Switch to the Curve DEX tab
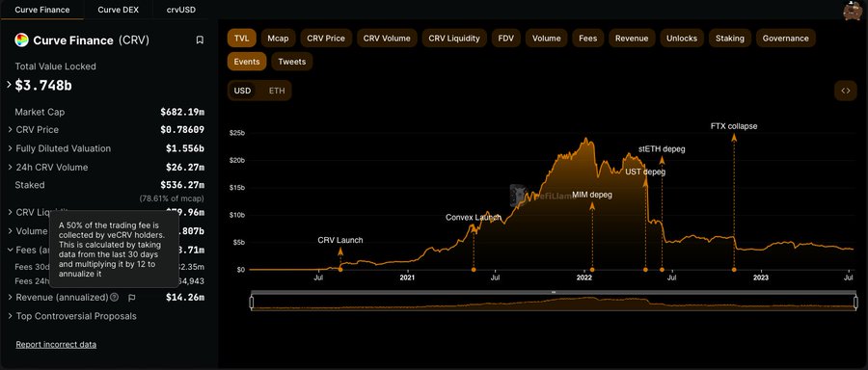This screenshot has width=868, height=370. pos(118,10)
